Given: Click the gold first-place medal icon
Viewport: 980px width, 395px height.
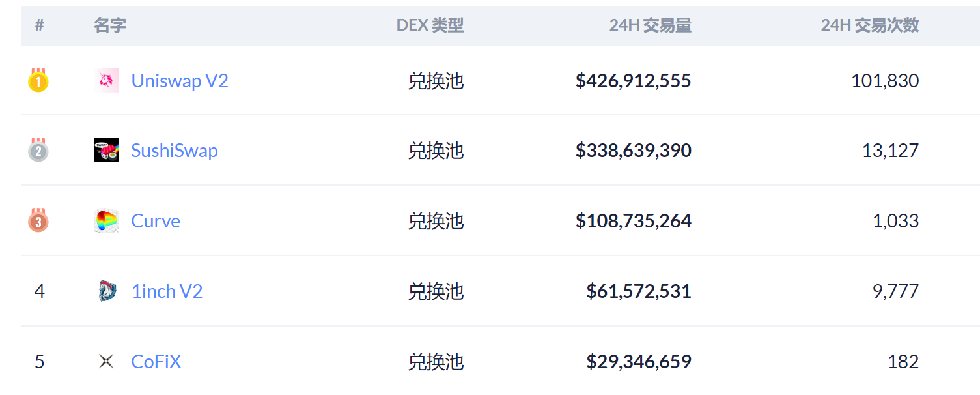Looking at the screenshot, I should (38, 80).
